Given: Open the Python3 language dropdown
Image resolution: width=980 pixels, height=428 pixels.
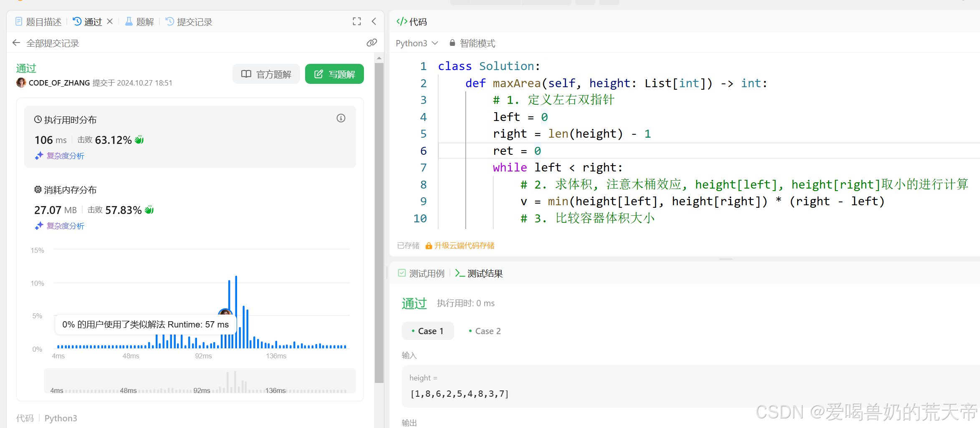Looking at the screenshot, I should coord(417,43).
